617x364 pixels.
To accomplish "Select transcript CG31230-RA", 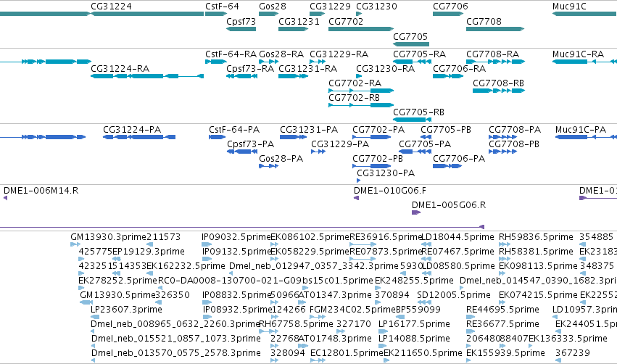I will tap(385, 68).
